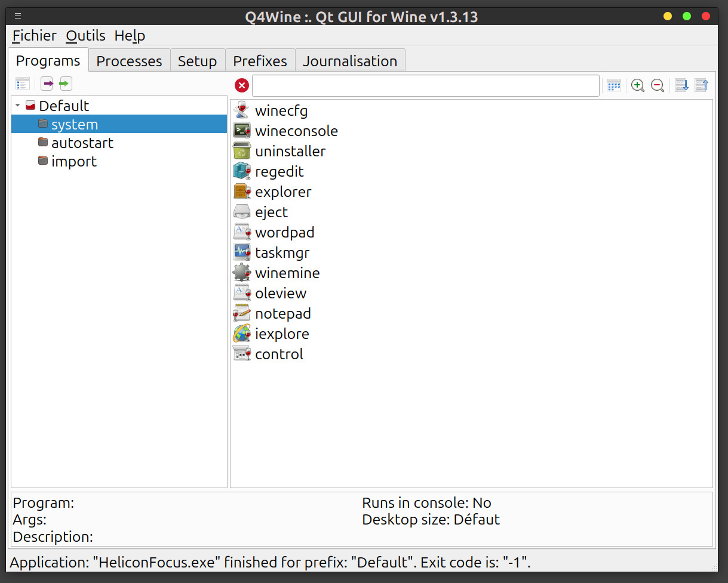728x583 pixels.
Task: Select the control panel icon
Action: click(241, 354)
